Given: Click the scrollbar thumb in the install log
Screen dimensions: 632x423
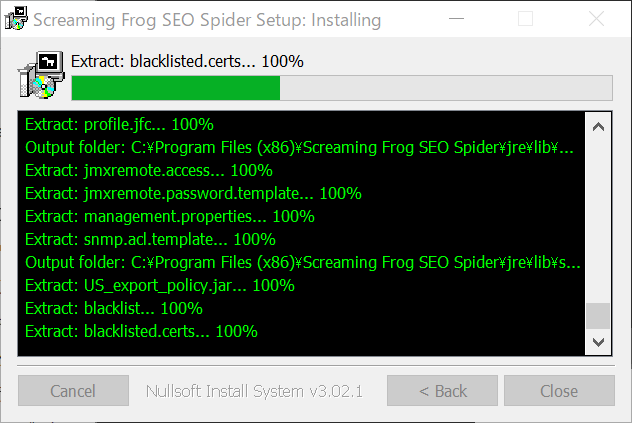Looking at the screenshot, I should tap(598, 316).
